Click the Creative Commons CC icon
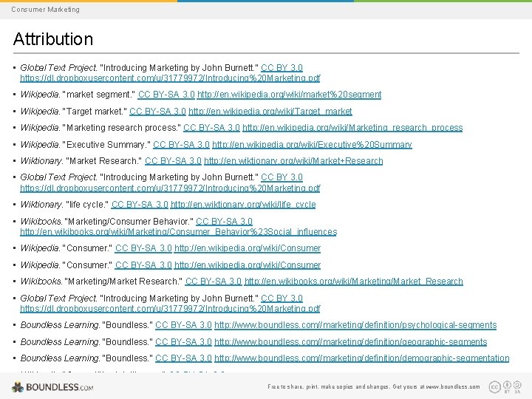Screen dimensions: 532x399 pyautogui.click(x=494, y=386)
